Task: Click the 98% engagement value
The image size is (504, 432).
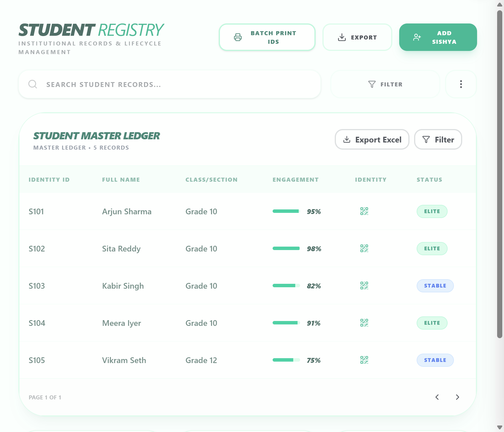Action: click(314, 249)
